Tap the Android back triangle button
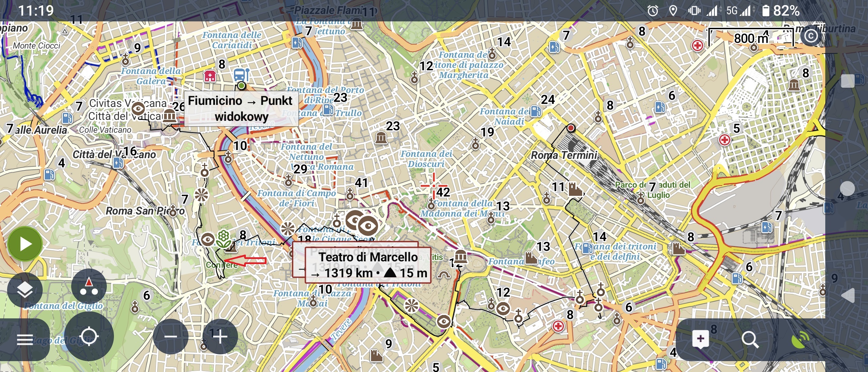The image size is (868, 372). (x=848, y=295)
